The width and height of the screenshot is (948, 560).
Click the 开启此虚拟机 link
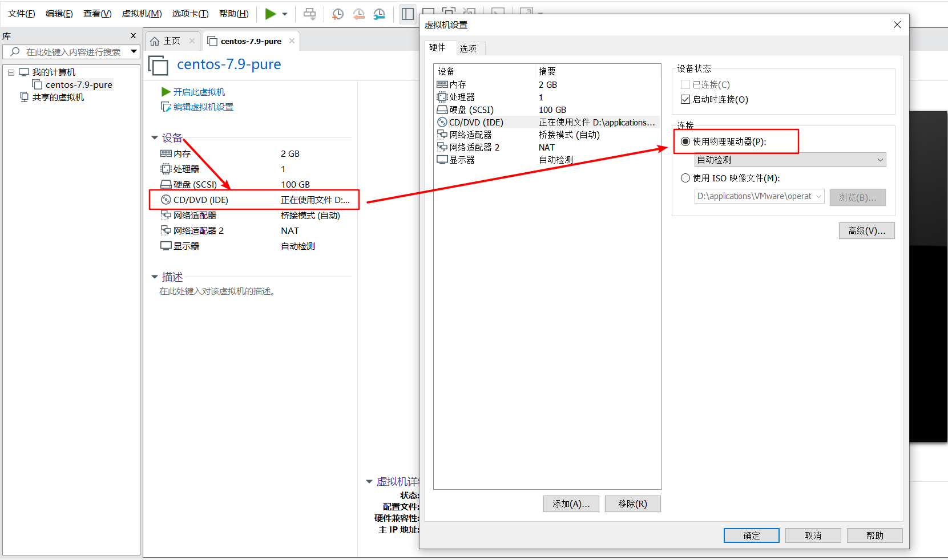click(199, 92)
